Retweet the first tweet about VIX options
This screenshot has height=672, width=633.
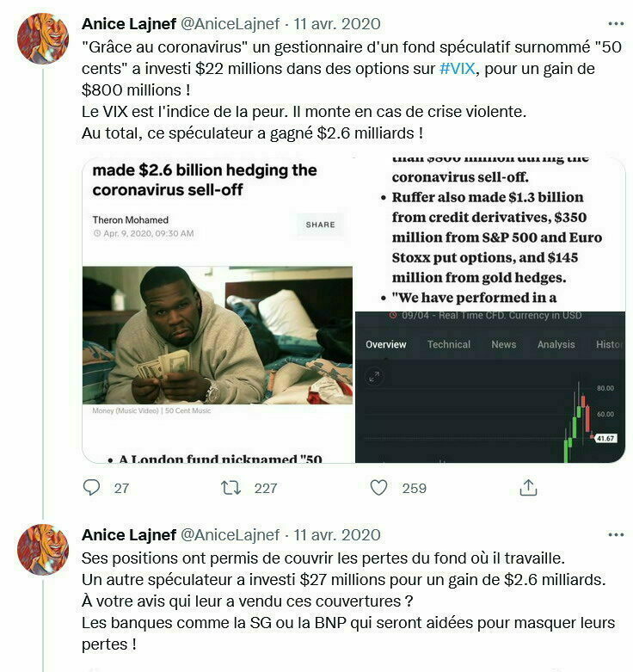[x=230, y=488]
